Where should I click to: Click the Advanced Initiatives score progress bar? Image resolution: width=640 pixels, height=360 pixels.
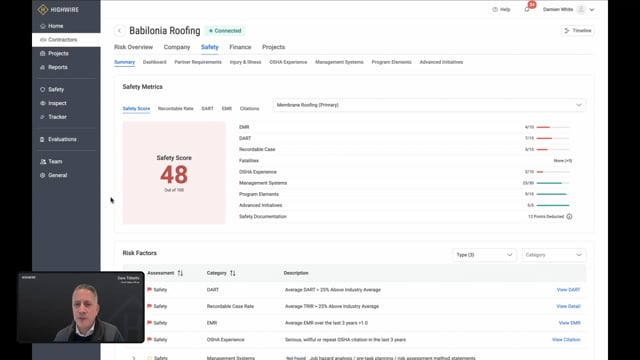coord(553,205)
